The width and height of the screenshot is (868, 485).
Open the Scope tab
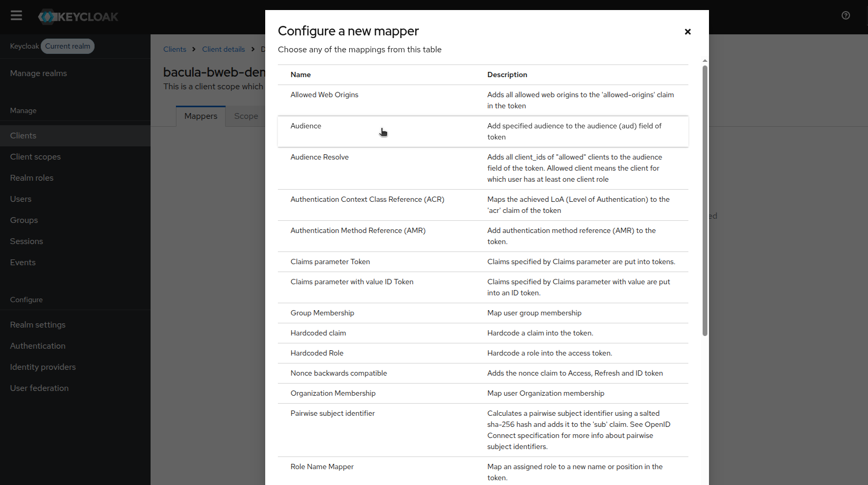[246, 116]
